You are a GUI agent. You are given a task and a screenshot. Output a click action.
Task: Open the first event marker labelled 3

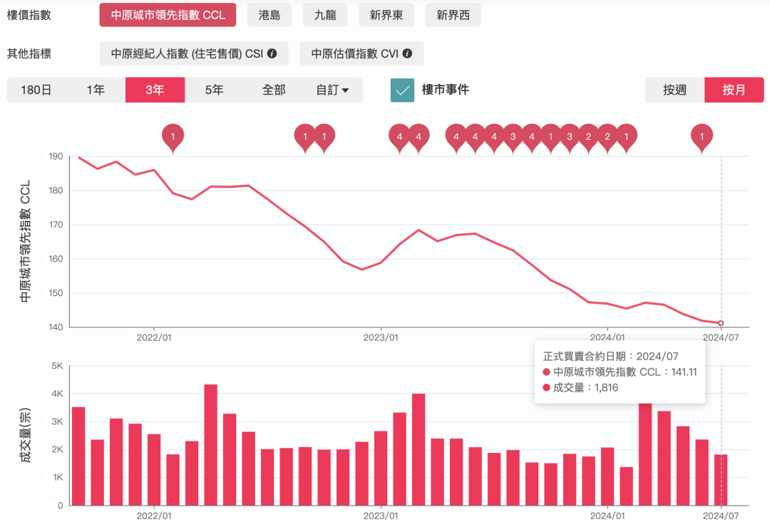click(x=513, y=138)
